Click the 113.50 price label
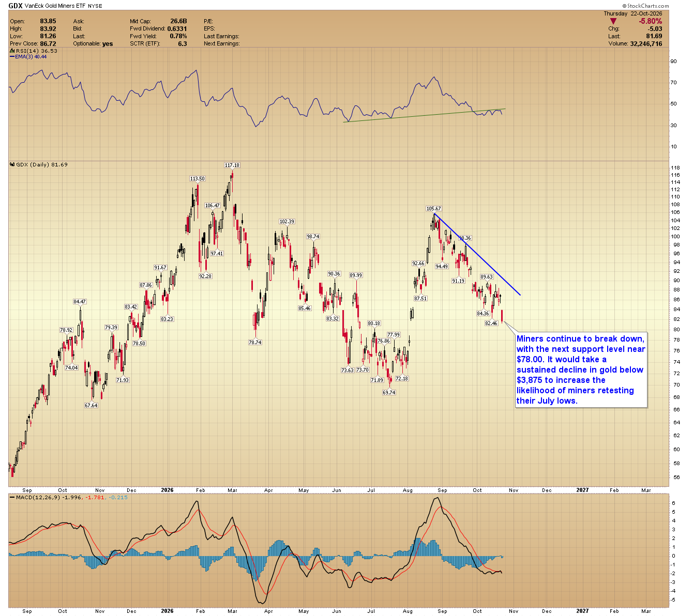 pyautogui.click(x=198, y=179)
